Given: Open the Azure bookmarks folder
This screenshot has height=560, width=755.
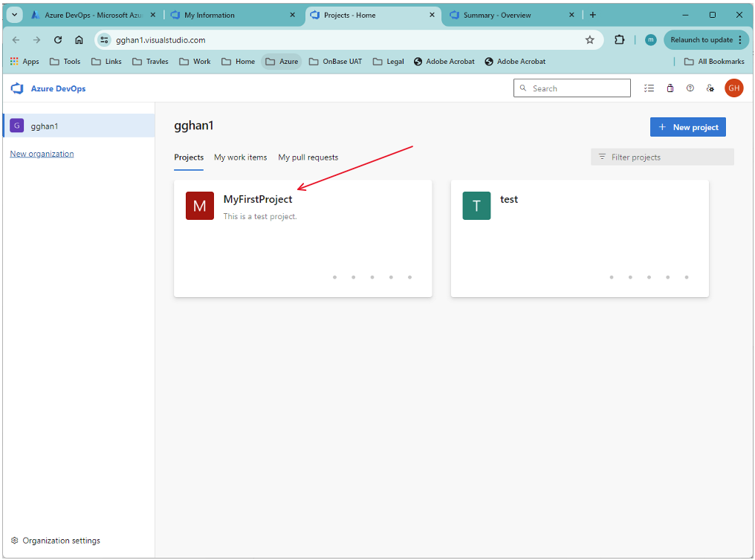Looking at the screenshot, I should coord(282,62).
